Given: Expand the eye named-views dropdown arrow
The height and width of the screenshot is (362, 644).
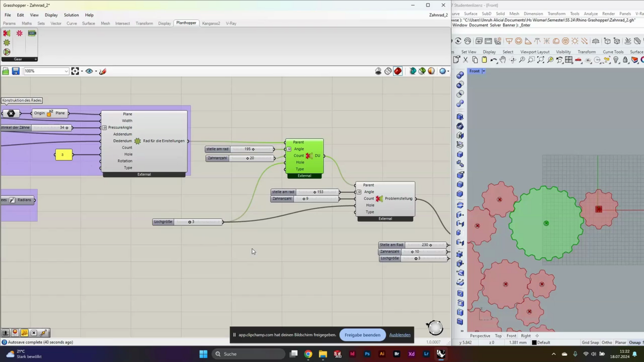Looking at the screenshot, I should click(96, 71).
